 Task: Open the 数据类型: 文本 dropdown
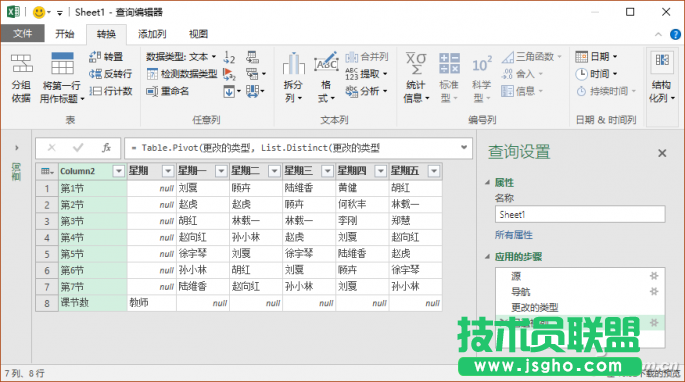(x=181, y=56)
